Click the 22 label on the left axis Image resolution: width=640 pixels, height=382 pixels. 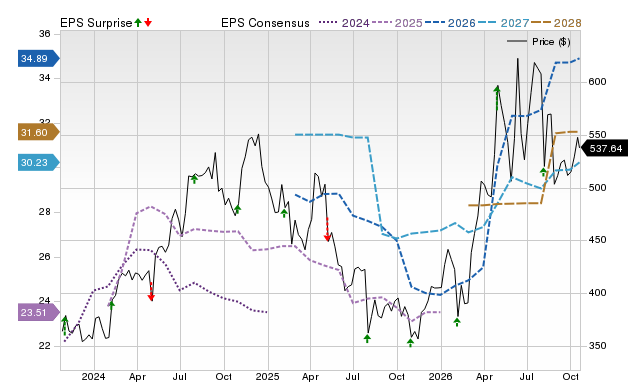coord(44,346)
